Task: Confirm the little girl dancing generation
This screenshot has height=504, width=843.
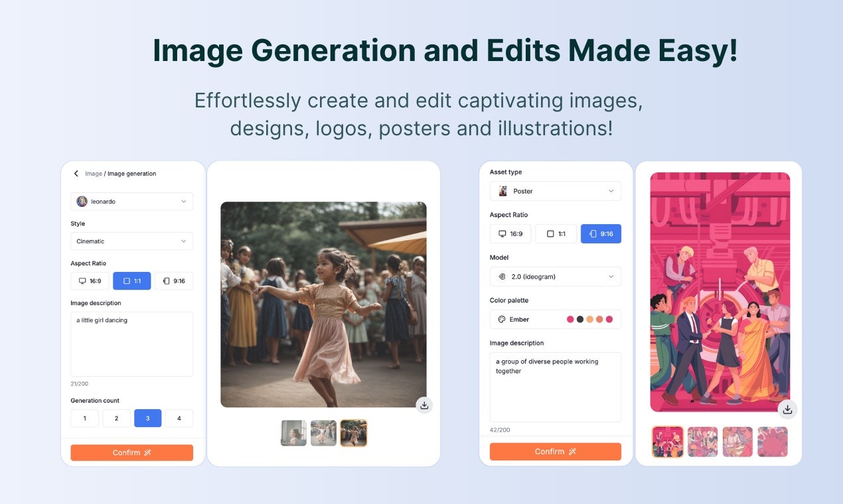Action: point(131,453)
